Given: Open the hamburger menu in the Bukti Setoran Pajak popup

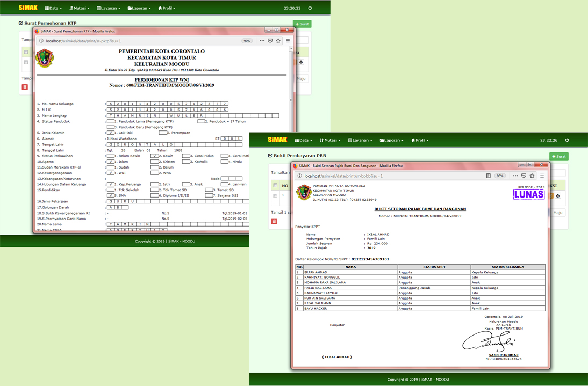Looking at the screenshot, I should 542,176.
